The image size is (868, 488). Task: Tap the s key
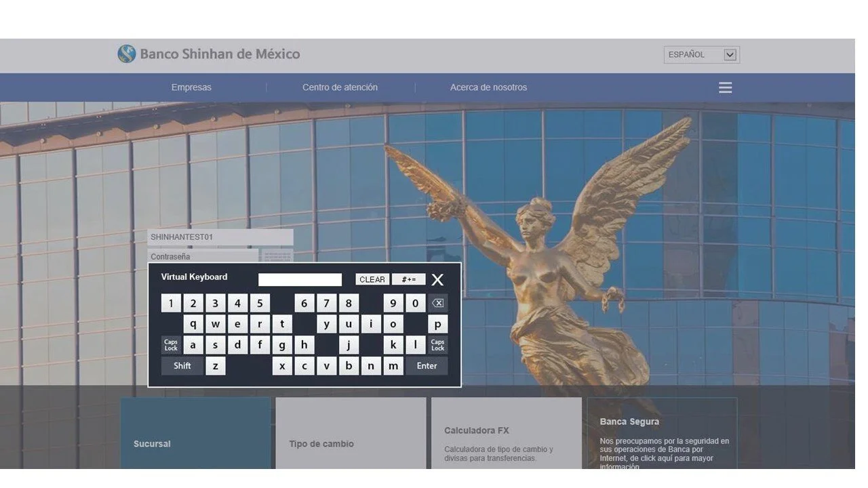216,345
